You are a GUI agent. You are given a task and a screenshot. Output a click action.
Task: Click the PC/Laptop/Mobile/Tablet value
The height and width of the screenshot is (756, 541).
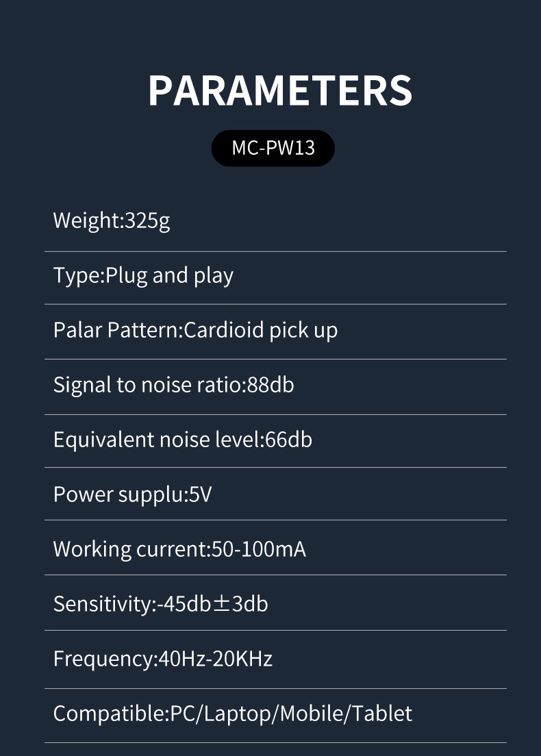[290, 714]
